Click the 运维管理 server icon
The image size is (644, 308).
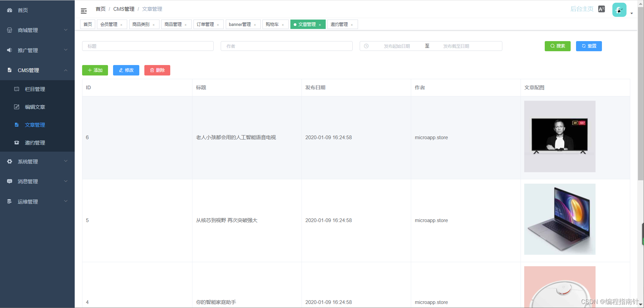click(10, 202)
